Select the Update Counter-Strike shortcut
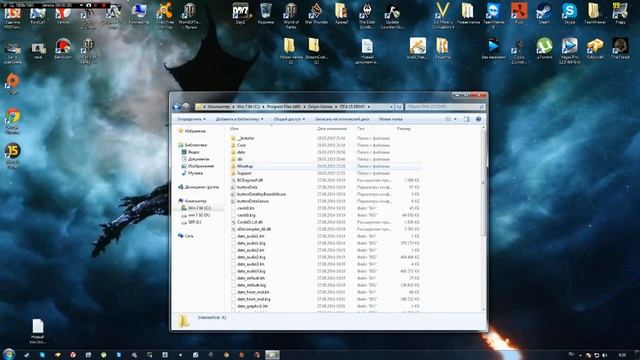 click(x=392, y=16)
